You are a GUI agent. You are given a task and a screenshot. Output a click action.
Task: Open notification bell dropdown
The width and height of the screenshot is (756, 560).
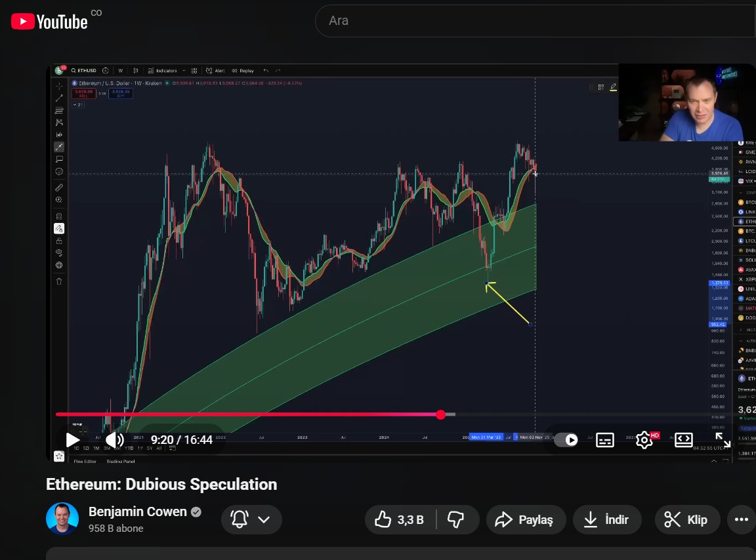(251, 519)
